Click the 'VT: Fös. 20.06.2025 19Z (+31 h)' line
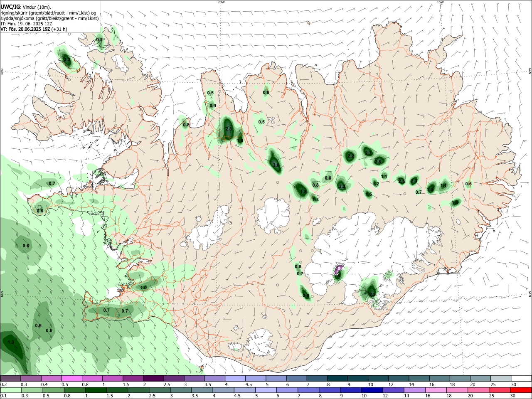The image size is (532, 399). 34,29
